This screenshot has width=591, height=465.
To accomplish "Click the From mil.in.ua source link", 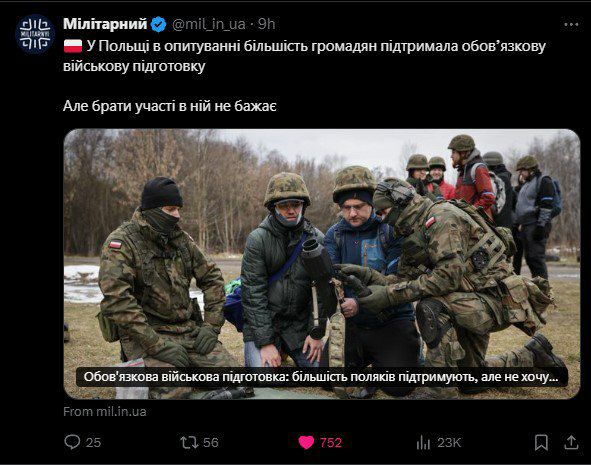I will coord(105,411).
